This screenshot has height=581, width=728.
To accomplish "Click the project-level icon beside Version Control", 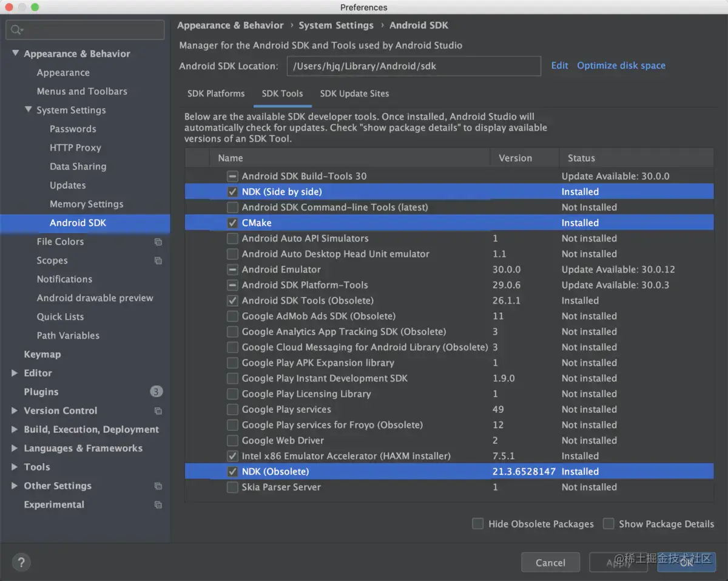I will 158,411.
